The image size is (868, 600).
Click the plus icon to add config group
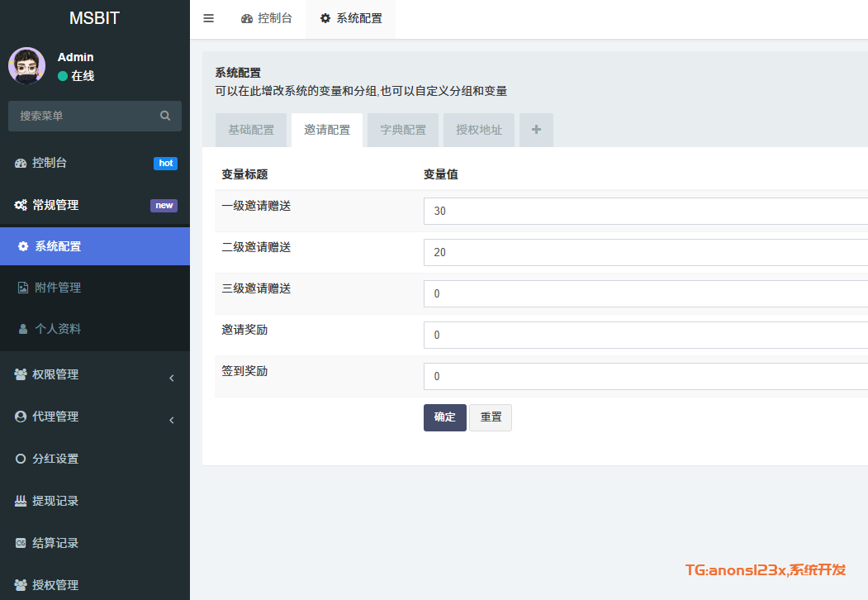(536, 130)
